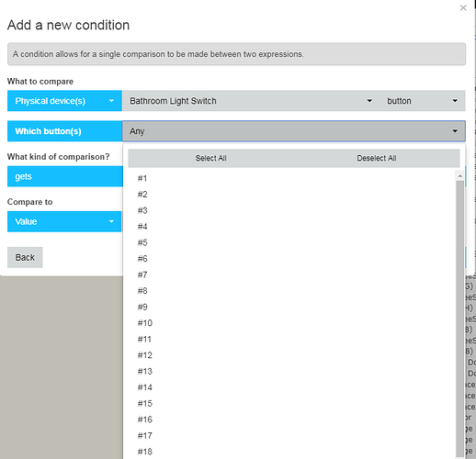Go Back from the condition dialog
Image resolution: width=476 pixels, height=459 pixels.
click(x=25, y=257)
